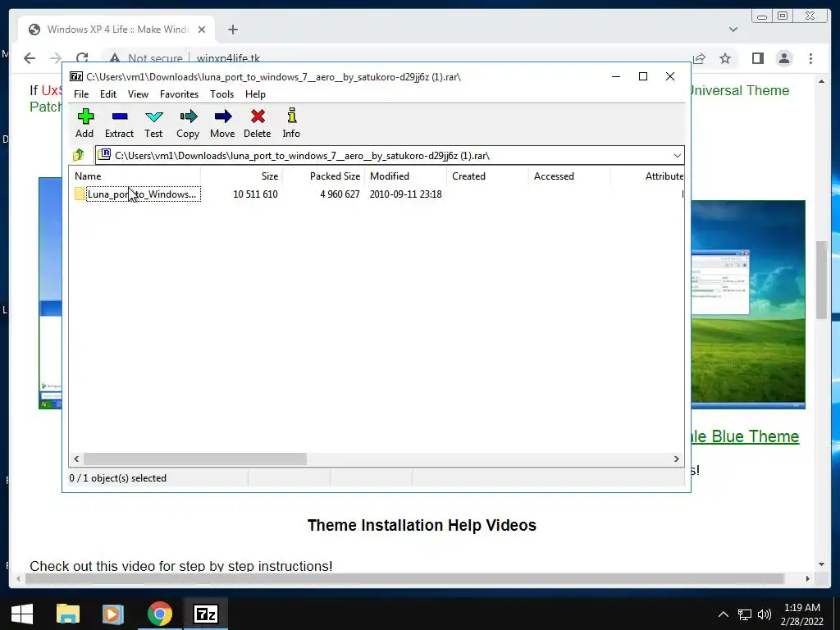Open the Tools menu
Image resolution: width=840 pixels, height=630 pixels.
(x=221, y=94)
